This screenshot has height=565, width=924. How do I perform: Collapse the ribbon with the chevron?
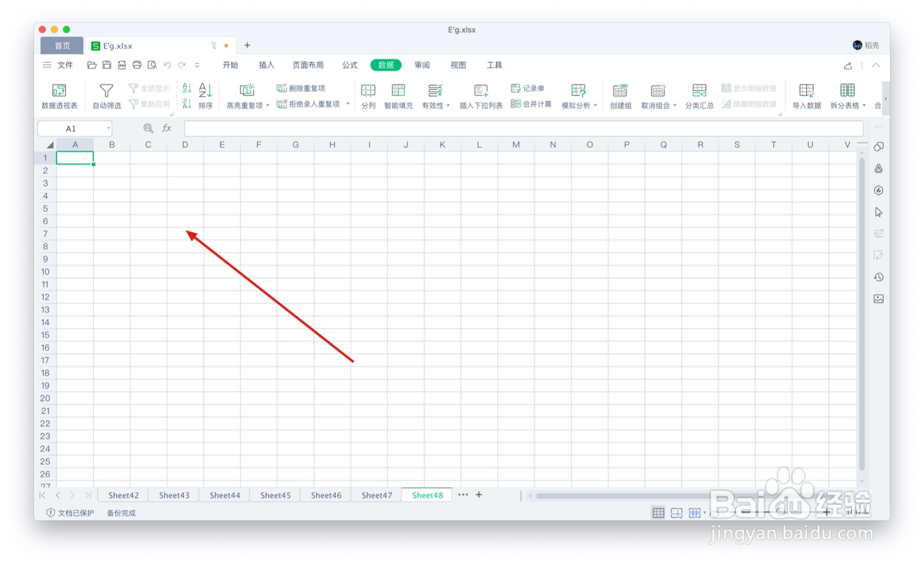pos(876,65)
